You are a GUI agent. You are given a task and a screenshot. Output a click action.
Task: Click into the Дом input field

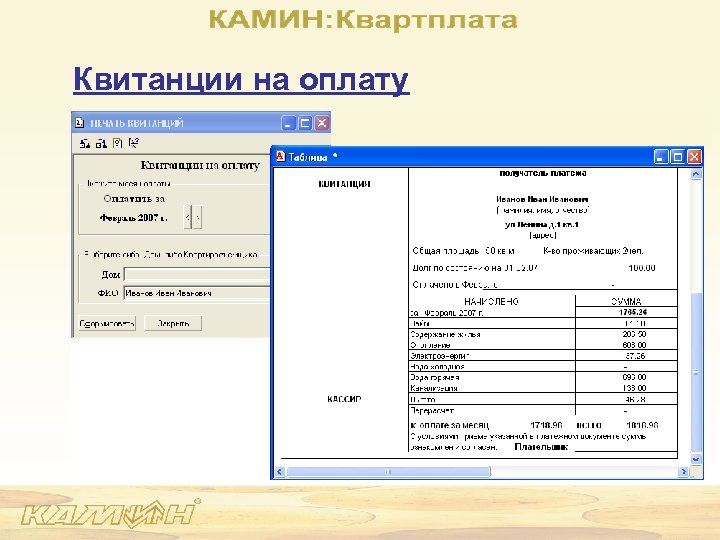click(197, 274)
